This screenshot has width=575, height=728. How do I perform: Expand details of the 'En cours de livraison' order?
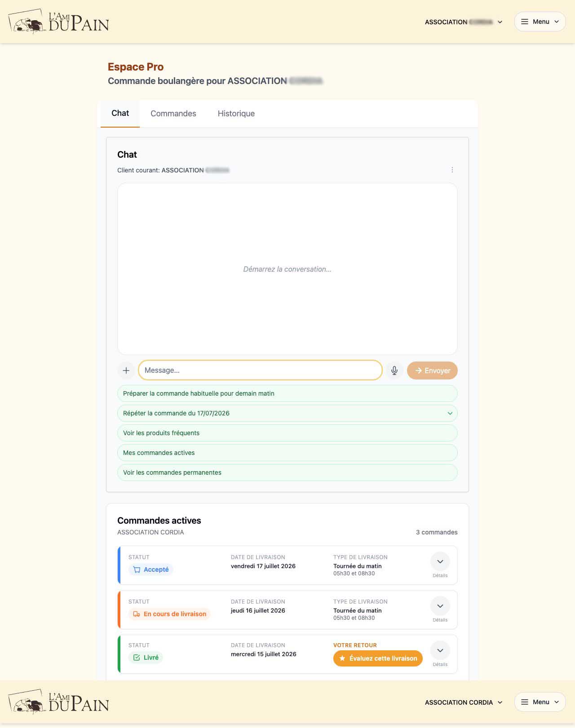pyautogui.click(x=440, y=606)
